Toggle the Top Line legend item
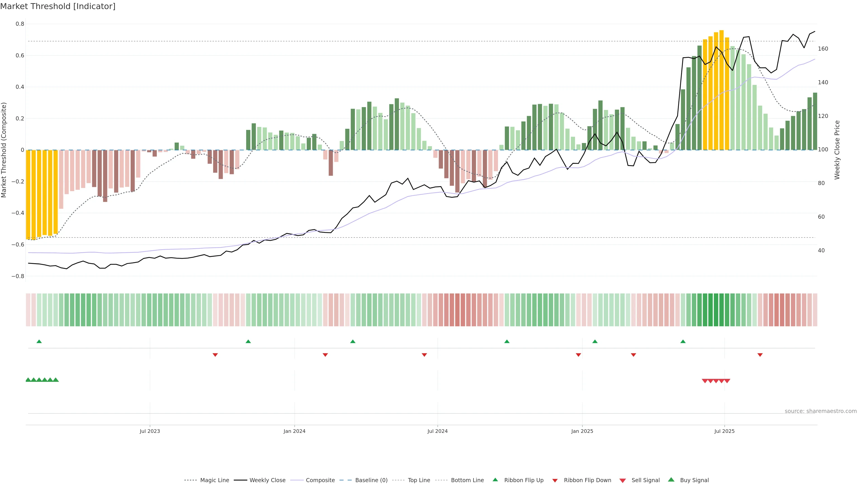Image resolution: width=868 pixels, height=488 pixels. coord(419,480)
